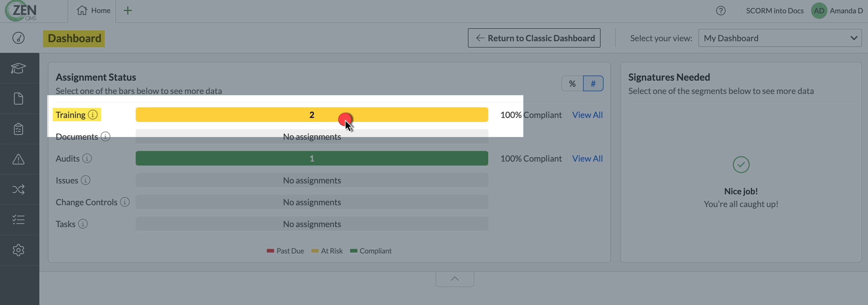Open the My Dashboard view dropdown
The image size is (868, 305).
[x=780, y=38]
